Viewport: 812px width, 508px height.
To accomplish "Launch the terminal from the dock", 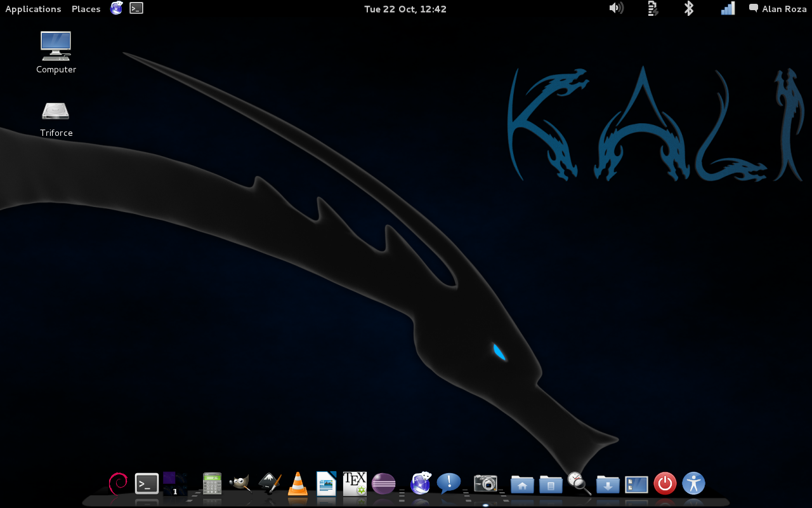I will pos(147,484).
